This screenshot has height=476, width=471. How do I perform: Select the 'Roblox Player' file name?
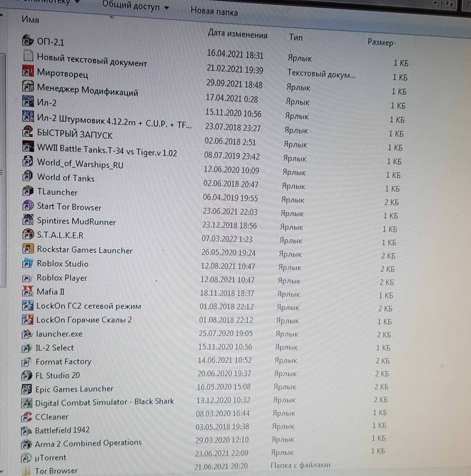pyautogui.click(x=62, y=278)
